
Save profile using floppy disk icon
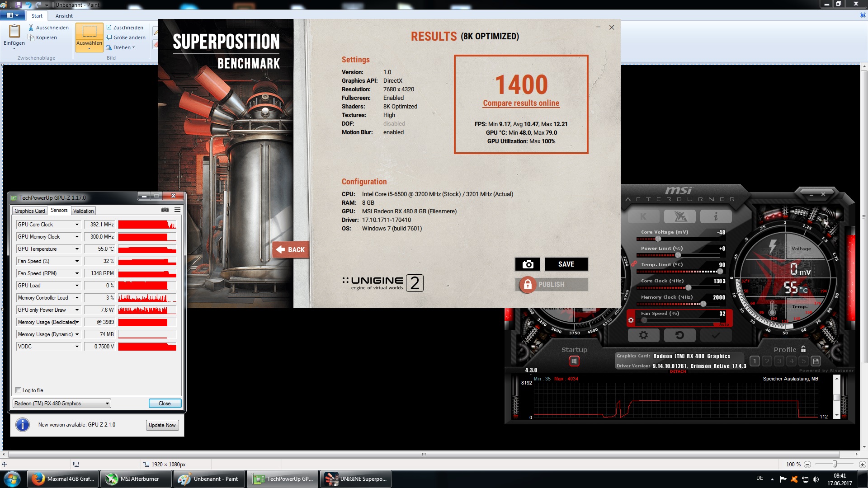pos(816,361)
